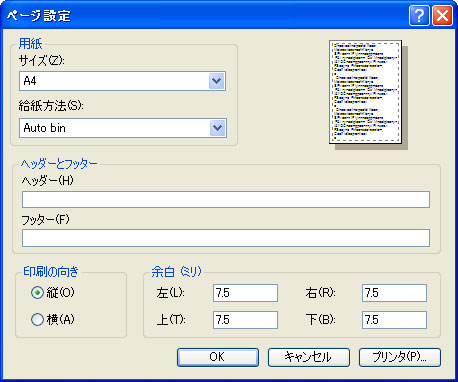Click the ヘッダー(H) label
The width and height of the screenshot is (458, 382).
(47, 180)
